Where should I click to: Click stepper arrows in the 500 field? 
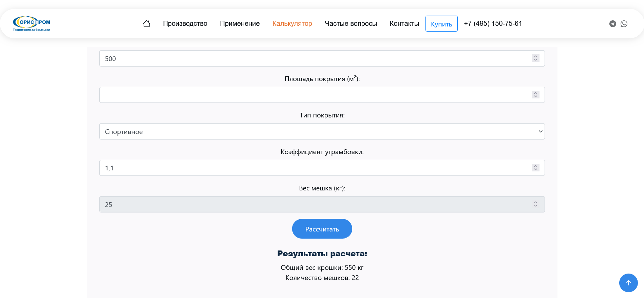tap(535, 58)
